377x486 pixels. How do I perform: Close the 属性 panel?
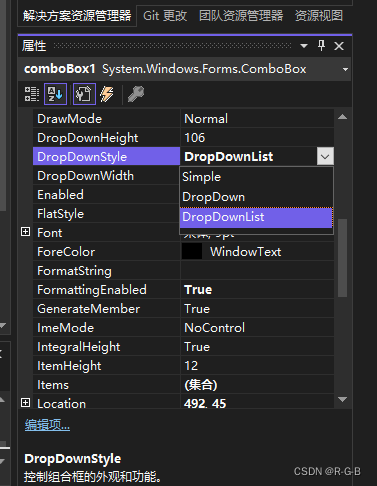(x=339, y=46)
